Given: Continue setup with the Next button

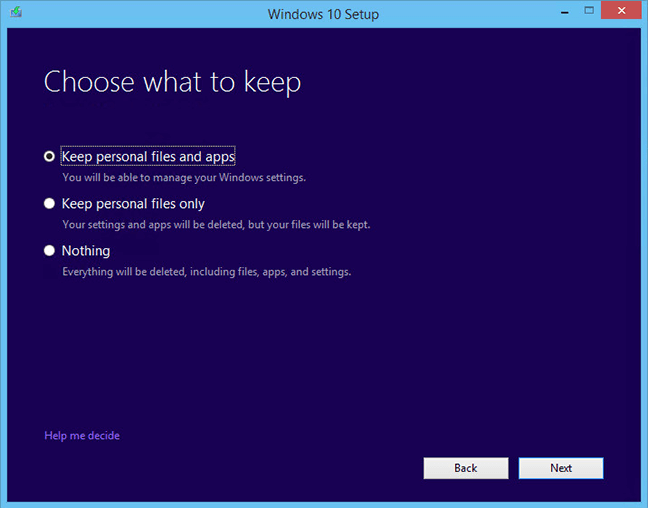Looking at the screenshot, I should click(x=561, y=468).
